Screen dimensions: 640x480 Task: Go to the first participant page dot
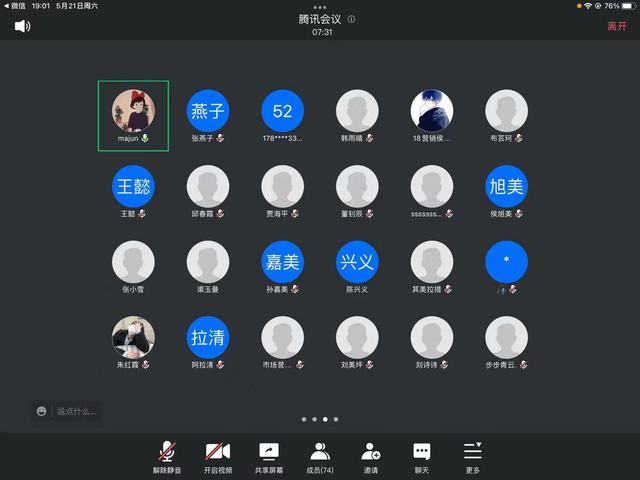(303, 419)
